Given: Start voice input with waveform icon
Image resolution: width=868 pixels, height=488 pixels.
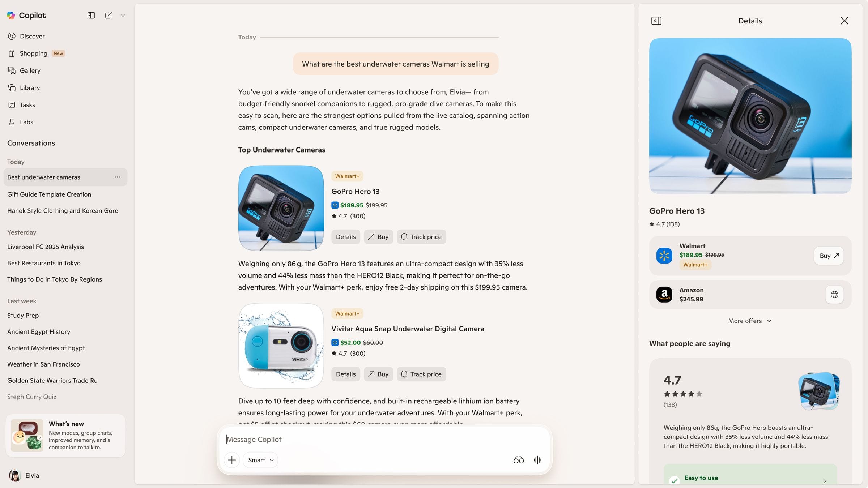Looking at the screenshot, I should click(537, 460).
